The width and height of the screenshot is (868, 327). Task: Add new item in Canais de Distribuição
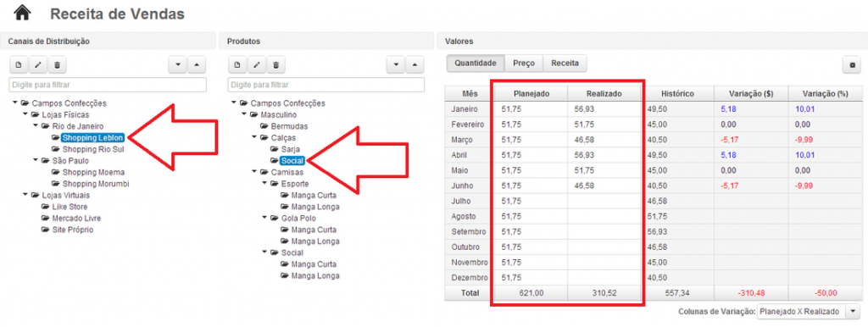[x=19, y=65]
